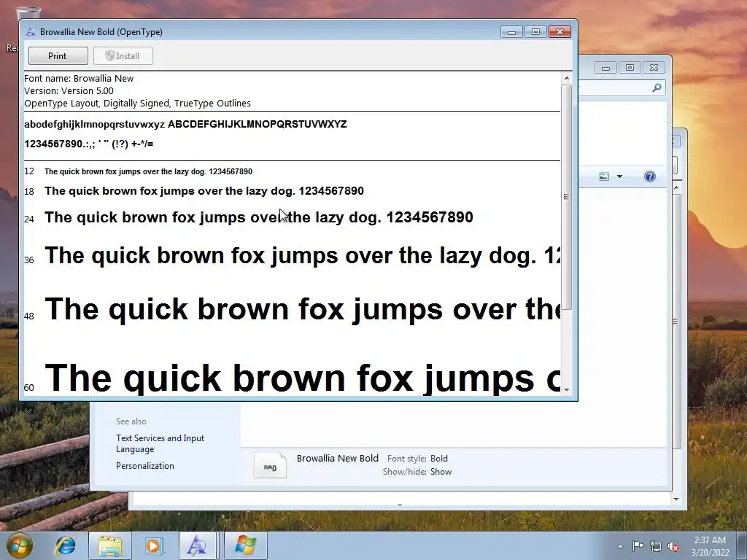Print the Browallia New Bold font sample
Screen dimensions: 747x560
(58, 55)
